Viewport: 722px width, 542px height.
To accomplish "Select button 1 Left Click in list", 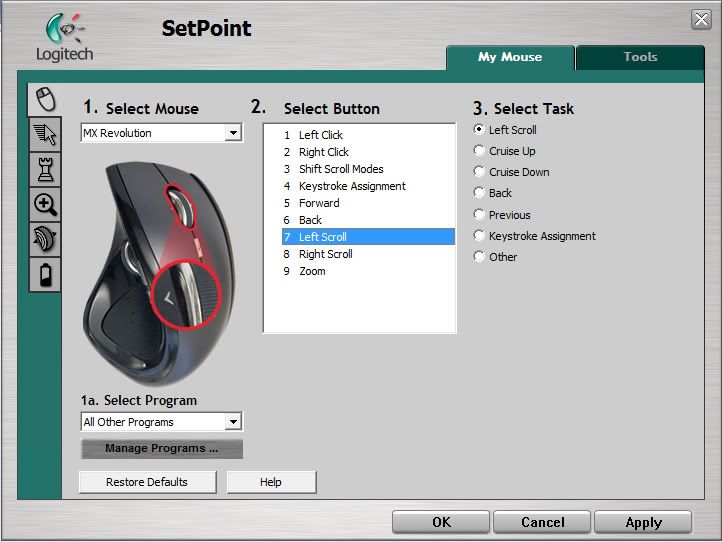I will pos(368,135).
